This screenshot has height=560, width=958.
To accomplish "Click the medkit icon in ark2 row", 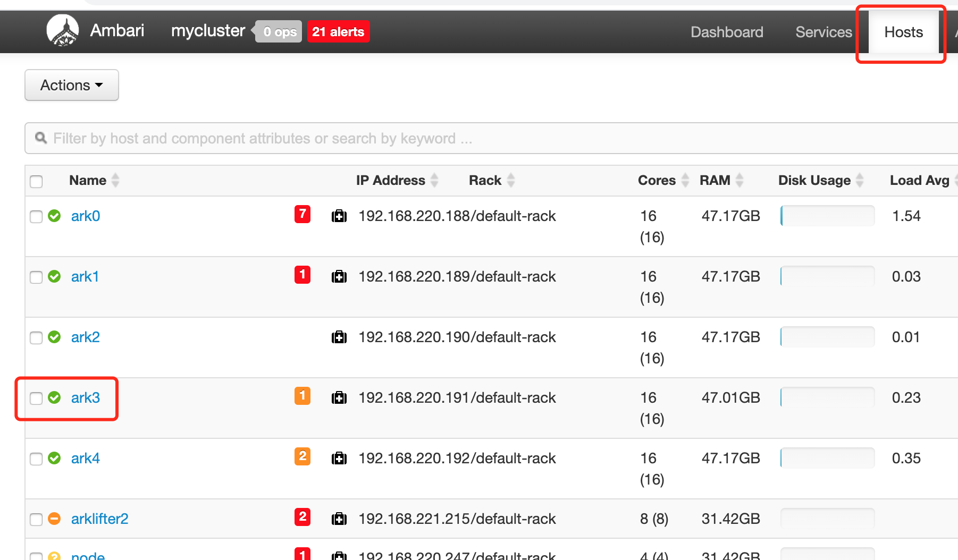I will pos(339,337).
